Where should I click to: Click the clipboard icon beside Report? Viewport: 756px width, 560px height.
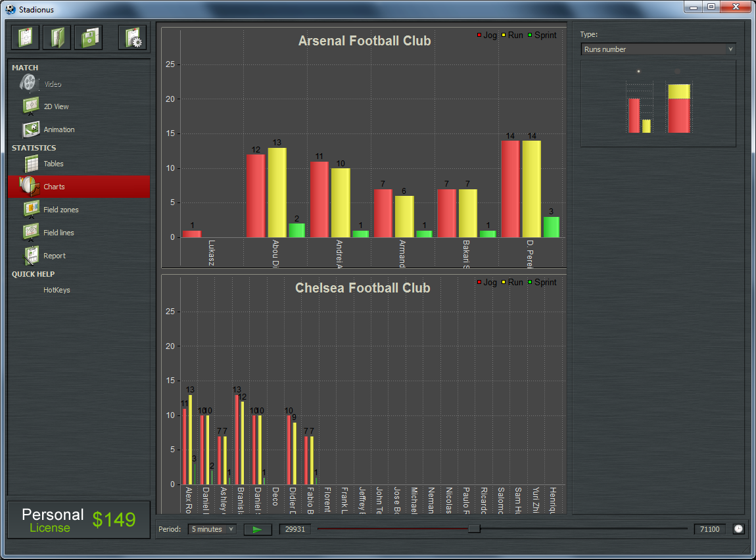coord(32,256)
